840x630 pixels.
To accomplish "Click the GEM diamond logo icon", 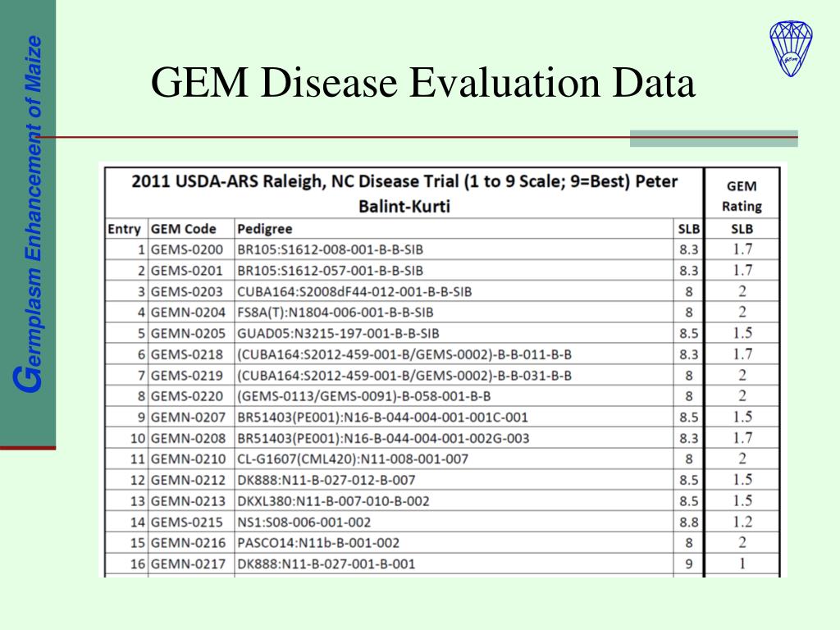I will pos(791,48).
